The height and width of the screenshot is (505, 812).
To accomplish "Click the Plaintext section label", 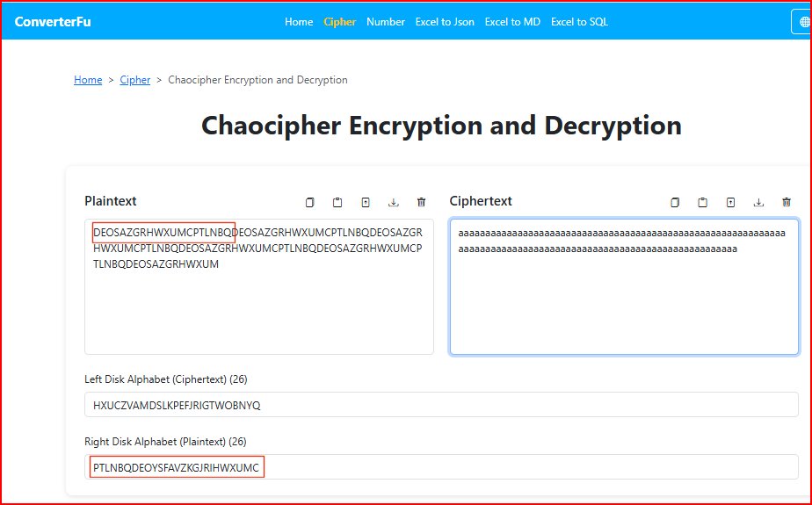I will [111, 201].
